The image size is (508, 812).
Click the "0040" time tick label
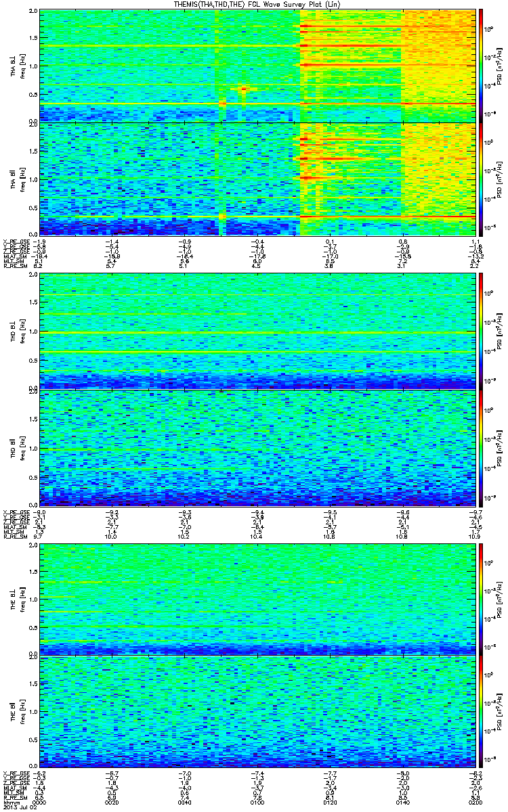(185, 803)
